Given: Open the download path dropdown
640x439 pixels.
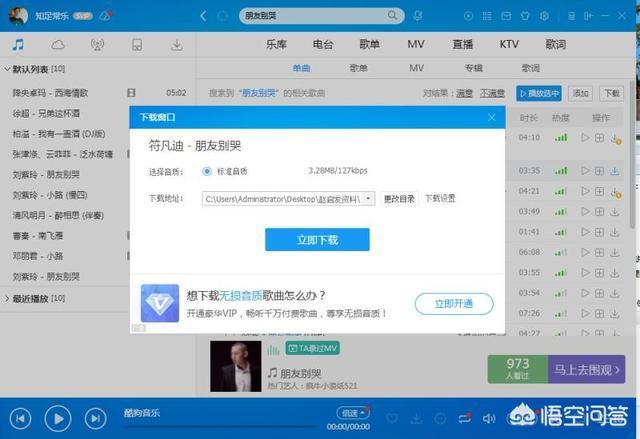Looking at the screenshot, I should tap(368, 199).
